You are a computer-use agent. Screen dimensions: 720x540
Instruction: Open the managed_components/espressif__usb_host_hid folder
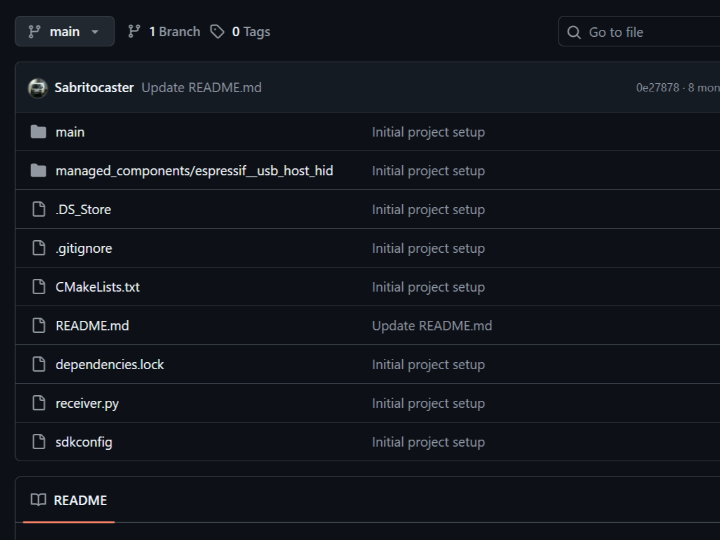[194, 171]
